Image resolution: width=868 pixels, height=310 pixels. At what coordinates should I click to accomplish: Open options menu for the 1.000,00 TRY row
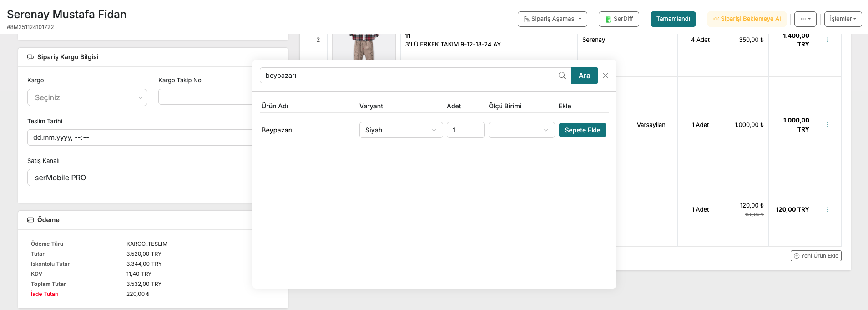(827, 125)
